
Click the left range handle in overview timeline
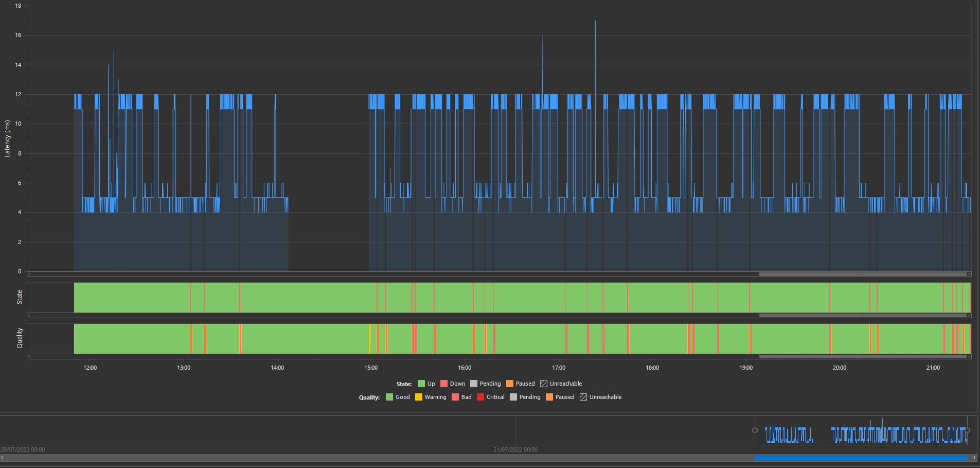click(x=755, y=430)
